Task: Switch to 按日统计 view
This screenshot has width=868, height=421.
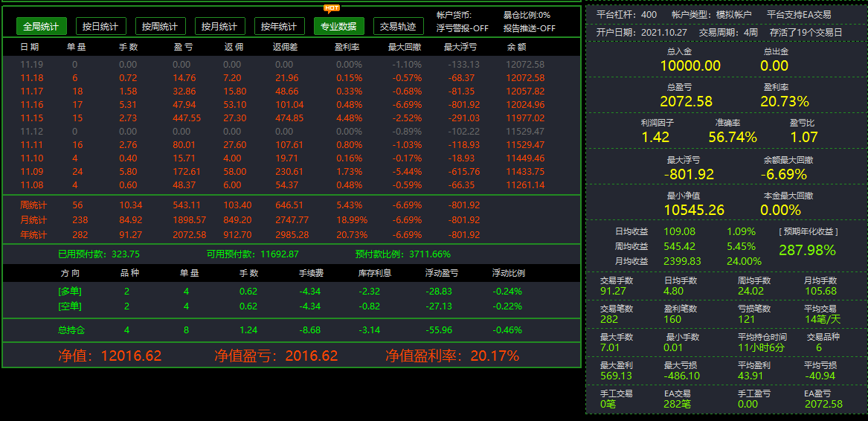Action: pyautogui.click(x=100, y=26)
